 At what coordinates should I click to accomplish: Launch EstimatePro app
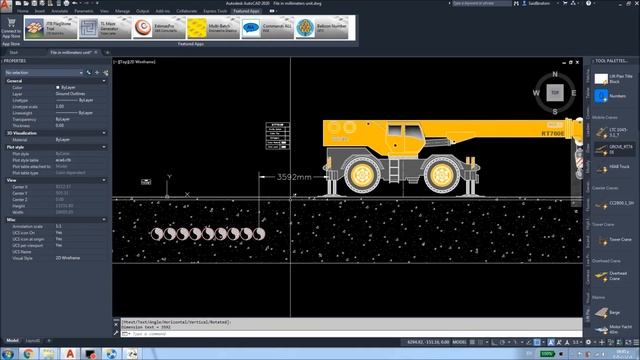[x=160, y=28]
